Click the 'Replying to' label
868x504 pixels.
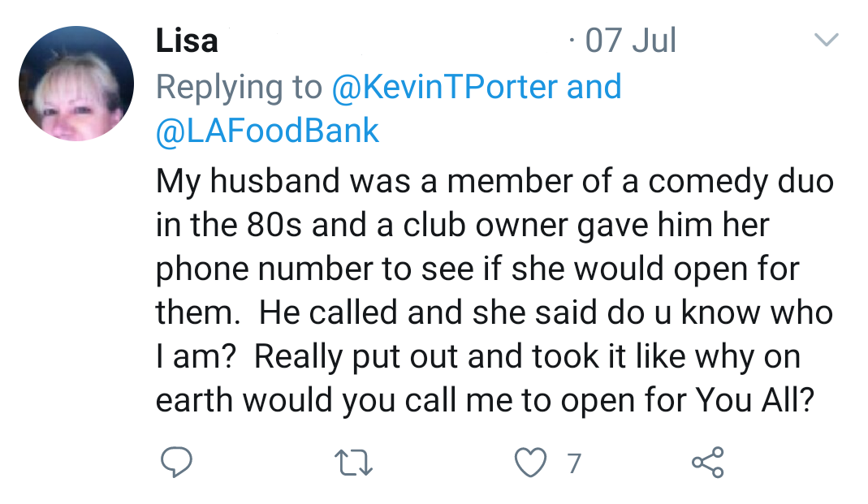tap(239, 87)
